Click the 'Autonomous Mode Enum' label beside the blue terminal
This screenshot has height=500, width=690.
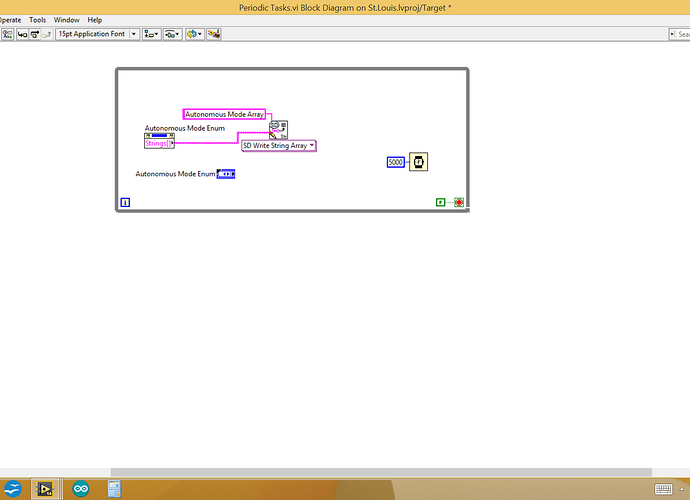pyautogui.click(x=175, y=174)
